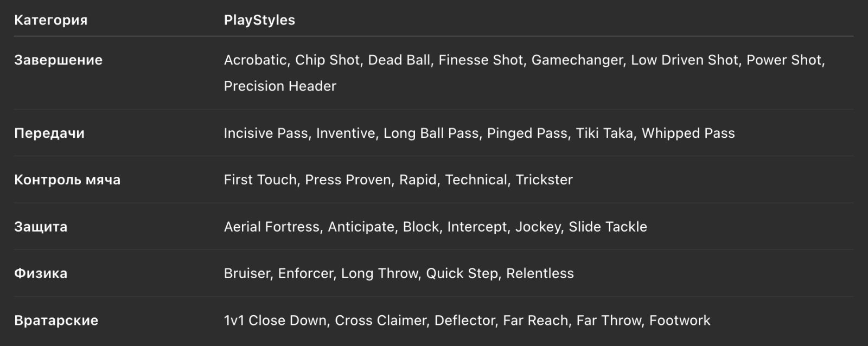Click 1v1 Close Down text
Image resolution: width=868 pixels, height=346 pixels.
(276, 321)
